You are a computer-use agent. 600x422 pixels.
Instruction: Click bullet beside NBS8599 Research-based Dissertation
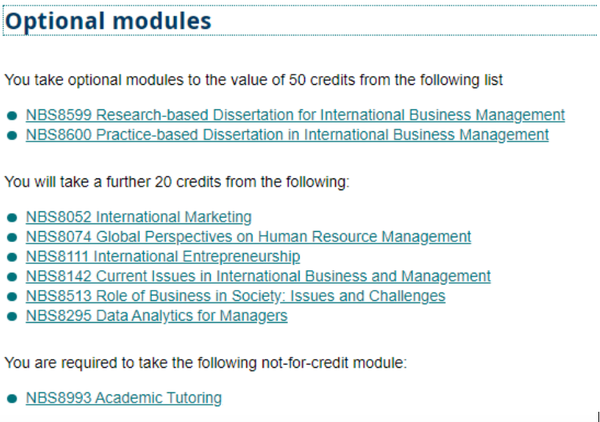12,116
